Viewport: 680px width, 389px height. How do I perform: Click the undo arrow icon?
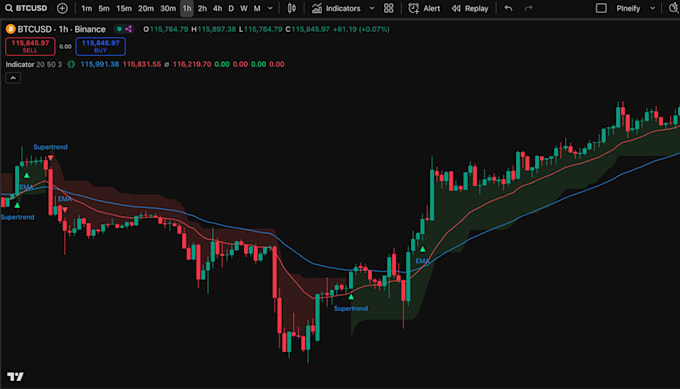508,8
